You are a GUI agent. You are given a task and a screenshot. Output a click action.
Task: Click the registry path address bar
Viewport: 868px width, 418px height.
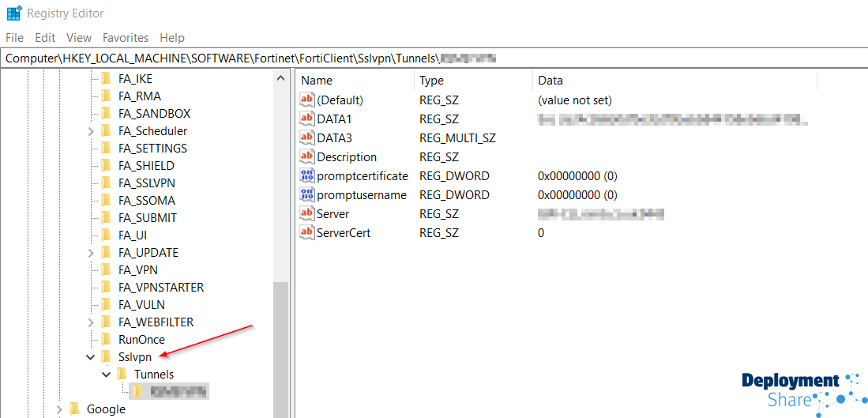point(434,58)
